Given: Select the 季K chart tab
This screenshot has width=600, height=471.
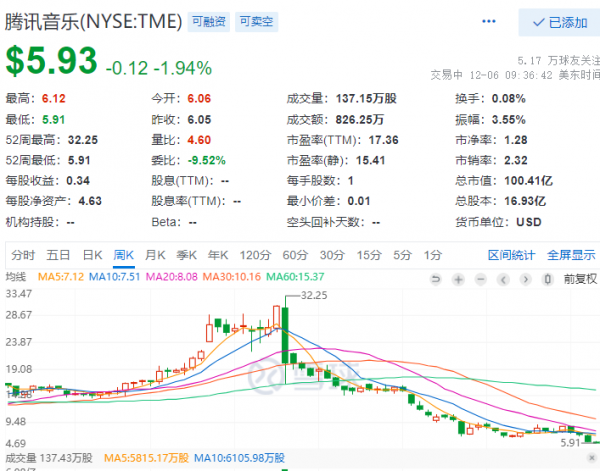Looking at the screenshot, I should (186, 255).
